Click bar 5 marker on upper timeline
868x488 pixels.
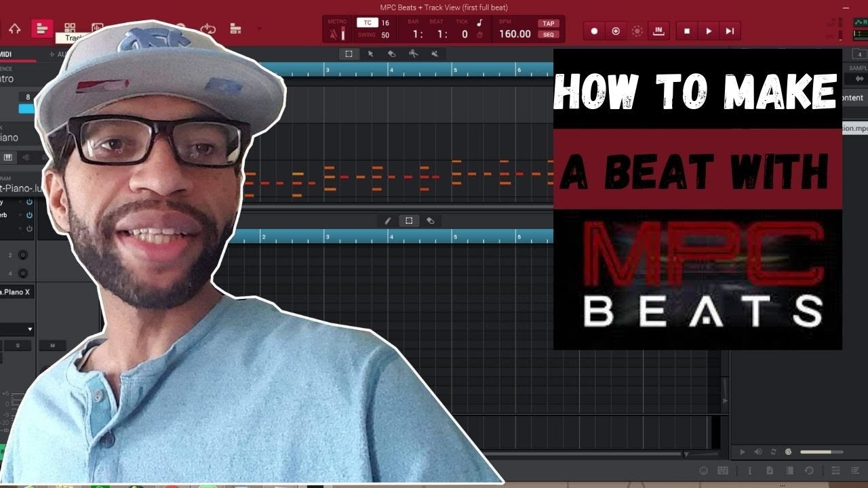tap(456, 70)
